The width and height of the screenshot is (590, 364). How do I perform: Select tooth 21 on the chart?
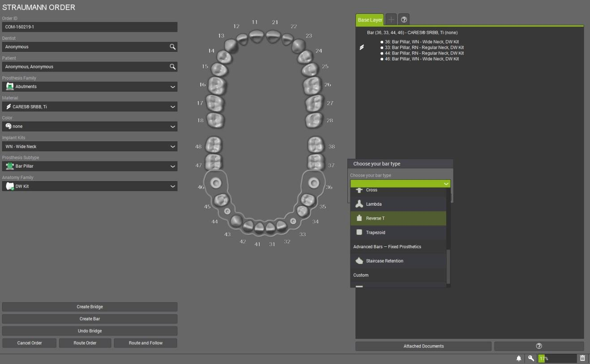click(273, 36)
